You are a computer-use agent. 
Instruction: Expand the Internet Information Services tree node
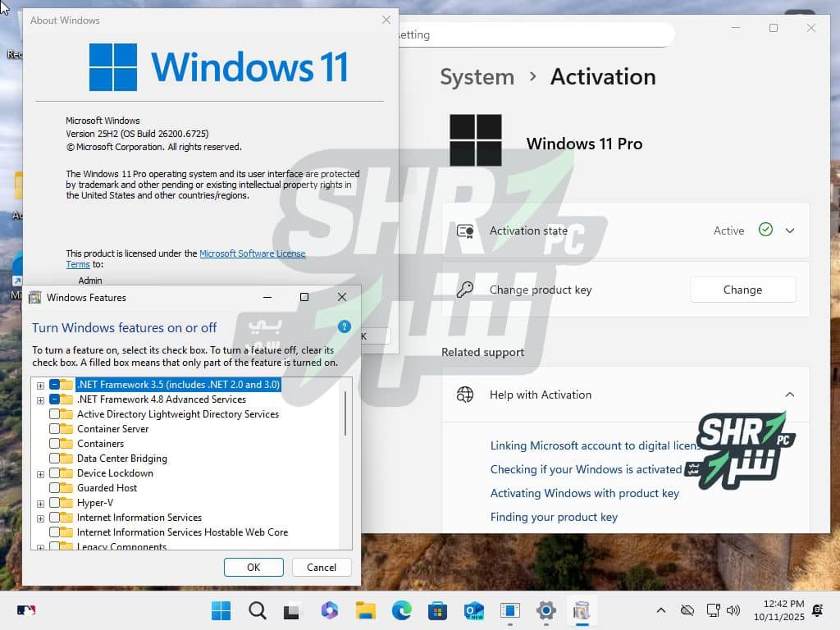click(40, 518)
